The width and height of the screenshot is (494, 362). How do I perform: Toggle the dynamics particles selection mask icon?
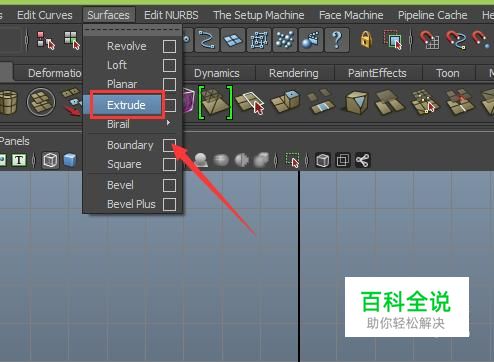click(x=285, y=40)
